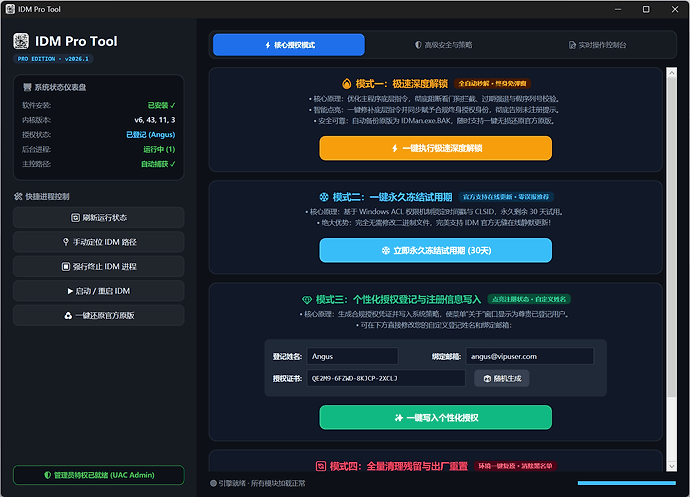Click the PRO EDITION · v2026.1 badge

click(x=53, y=59)
